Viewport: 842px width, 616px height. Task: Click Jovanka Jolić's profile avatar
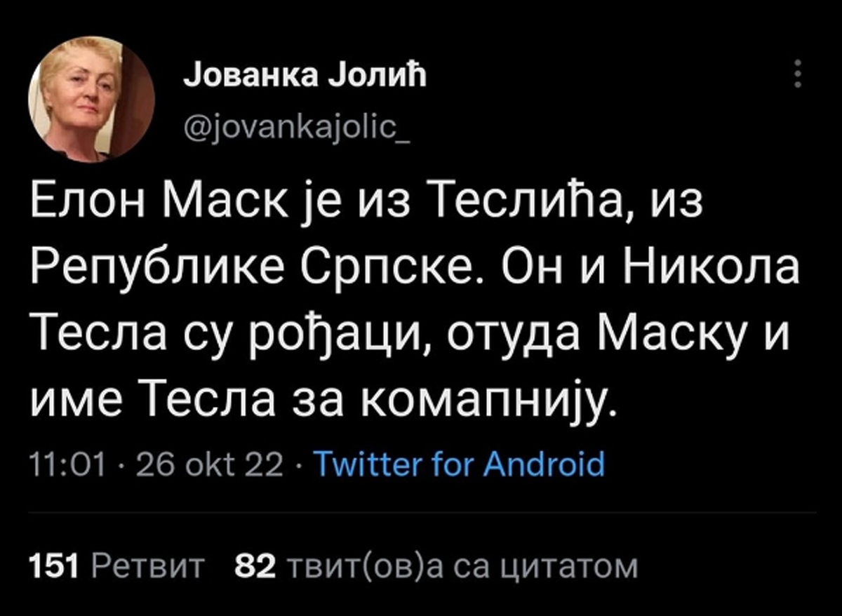pyautogui.click(x=91, y=100)
